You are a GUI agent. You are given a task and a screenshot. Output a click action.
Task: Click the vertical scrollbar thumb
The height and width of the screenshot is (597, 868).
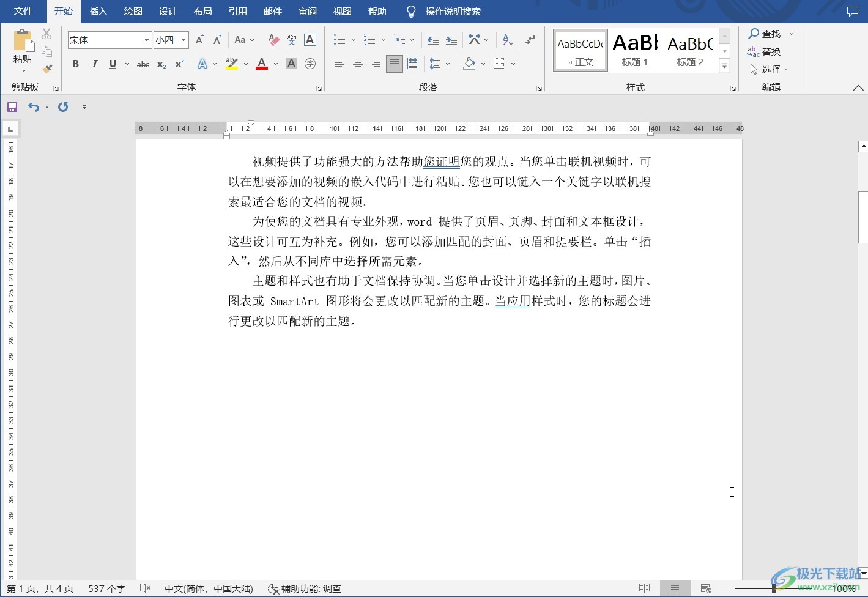tap(863, 218)
